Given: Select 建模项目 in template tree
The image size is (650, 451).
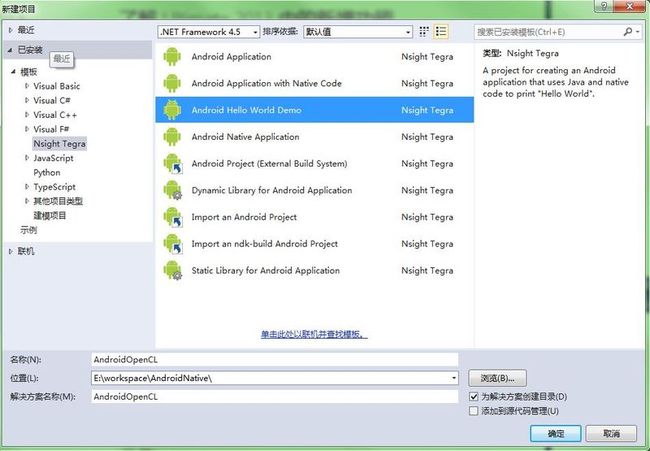Looking at the screenshot, I should click(50, 216).
